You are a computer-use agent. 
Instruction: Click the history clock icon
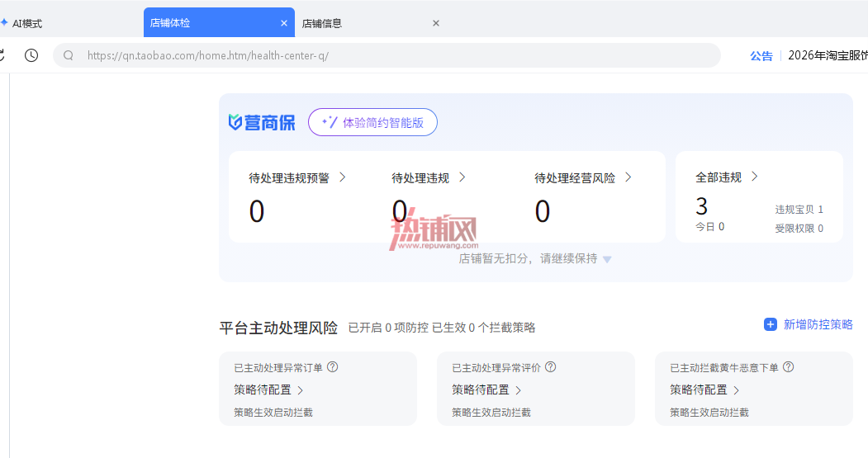click(31, 55)
